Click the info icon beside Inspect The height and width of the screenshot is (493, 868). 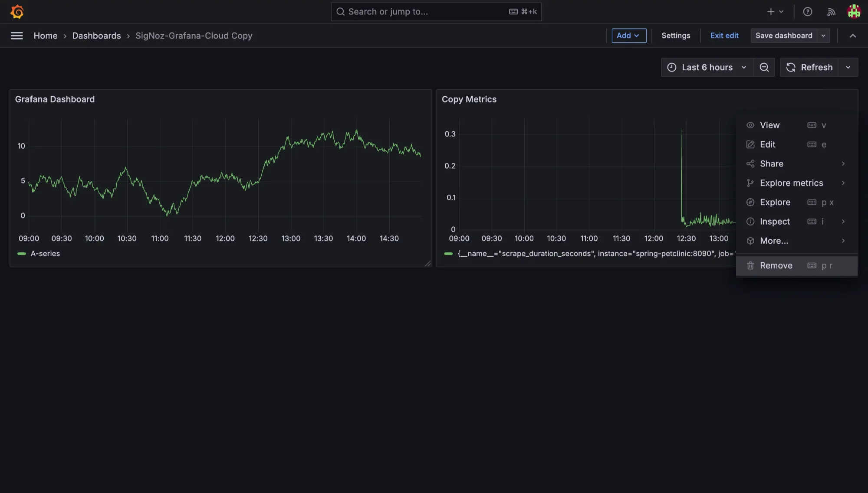tap(750, 222)
